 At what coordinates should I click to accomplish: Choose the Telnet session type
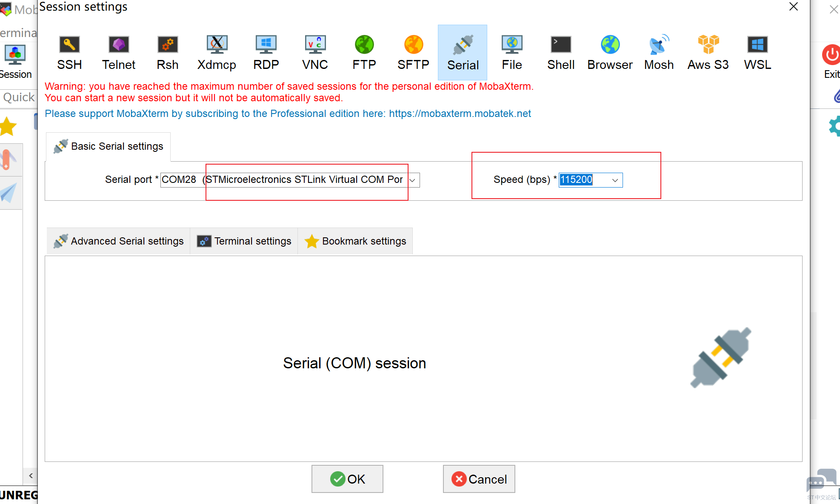[x=119, y=53]
